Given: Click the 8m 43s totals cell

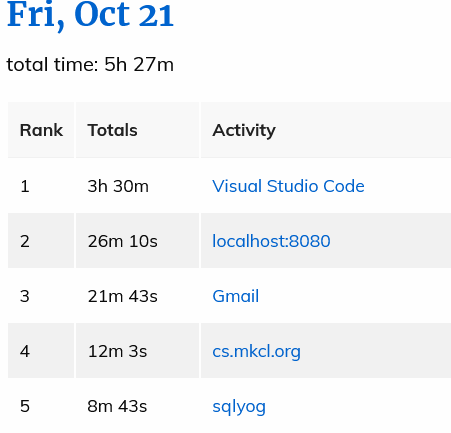Looking at the screenshot, I should (x=137, y=406).
